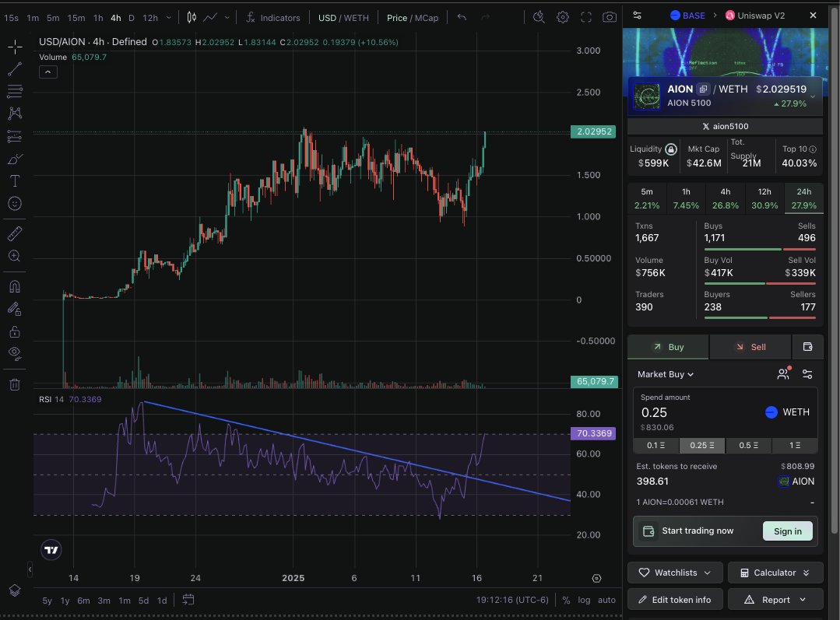Screen dimensions: 840x620
Task: Select the pattern drawing tool
Action: tap(15, 114)
